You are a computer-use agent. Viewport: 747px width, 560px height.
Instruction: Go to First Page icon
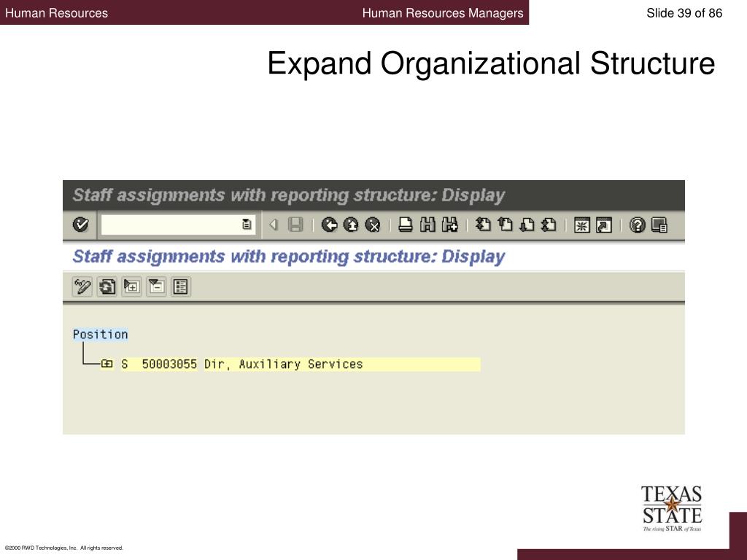tap(483, 225)
